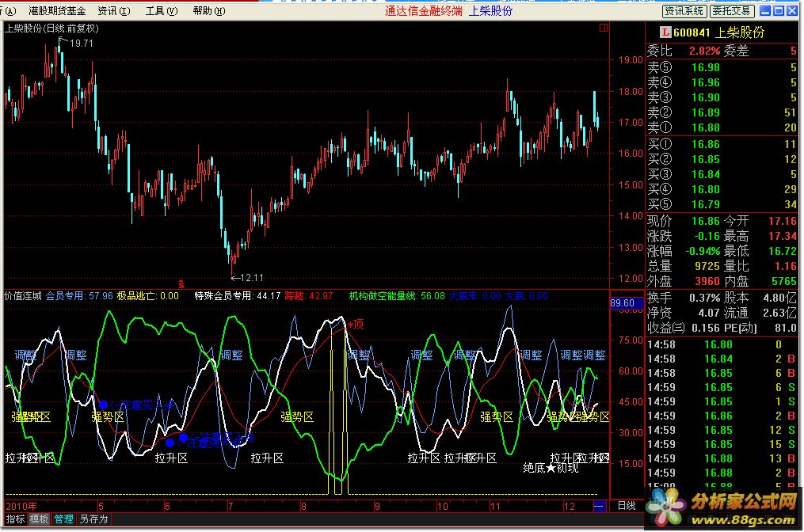Click the 管理 tab
This screenshot has width=804, height=532.
pyautogui.click(x=63, y=519)
